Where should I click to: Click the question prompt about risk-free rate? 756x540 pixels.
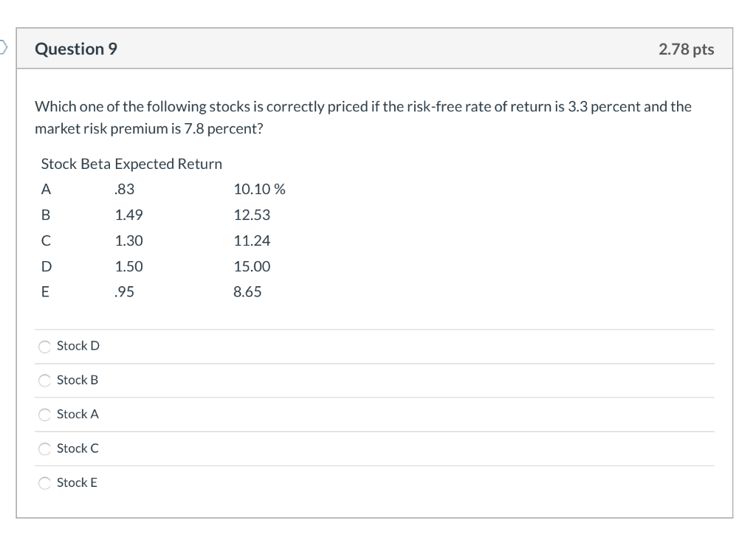coord(363,117)
